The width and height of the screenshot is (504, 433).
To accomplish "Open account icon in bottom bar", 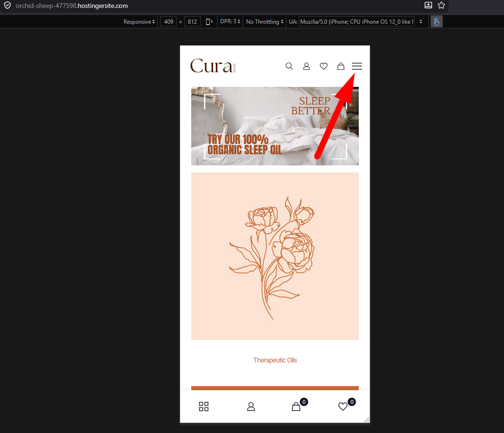I will 251,407.
